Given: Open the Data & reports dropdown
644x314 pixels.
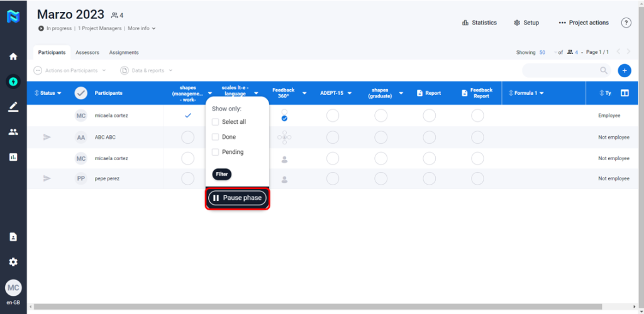Looking at the screenshot, I should click(x=147, y=70).
